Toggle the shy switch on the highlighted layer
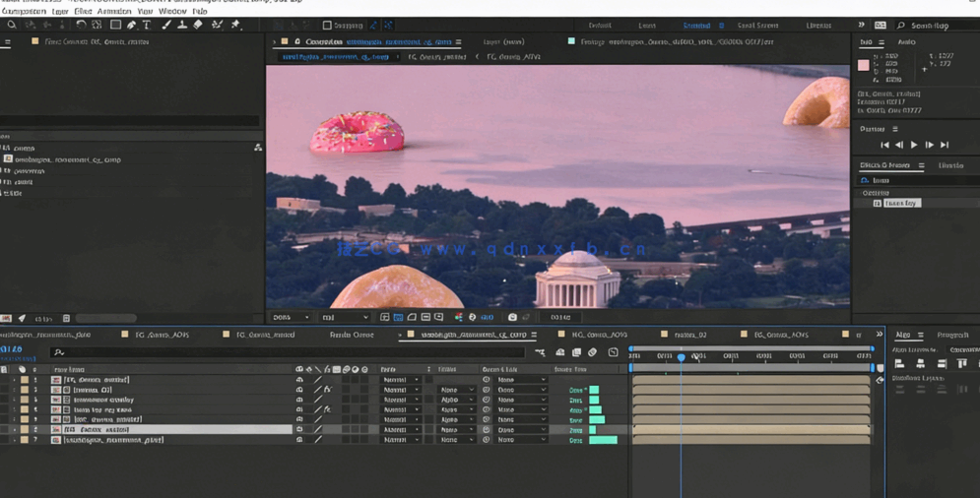Screen dimensions: 980x498 (299, 429)
